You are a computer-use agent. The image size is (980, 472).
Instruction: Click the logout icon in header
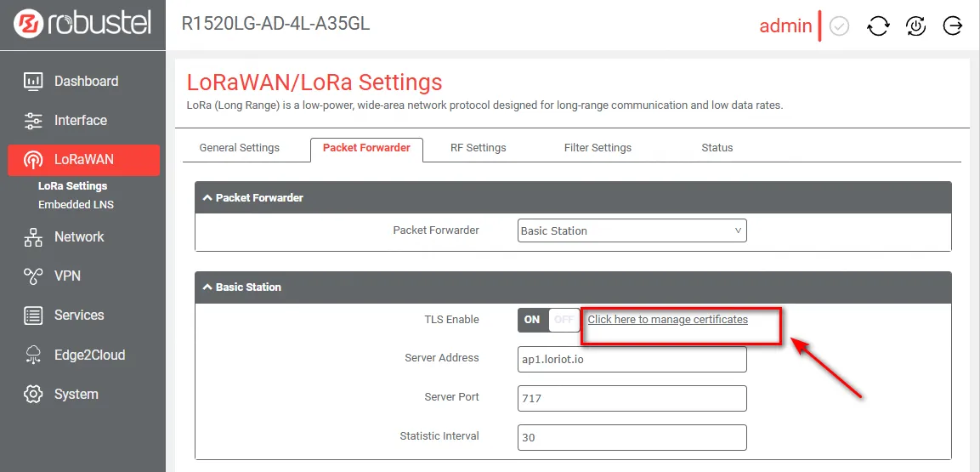953,26
